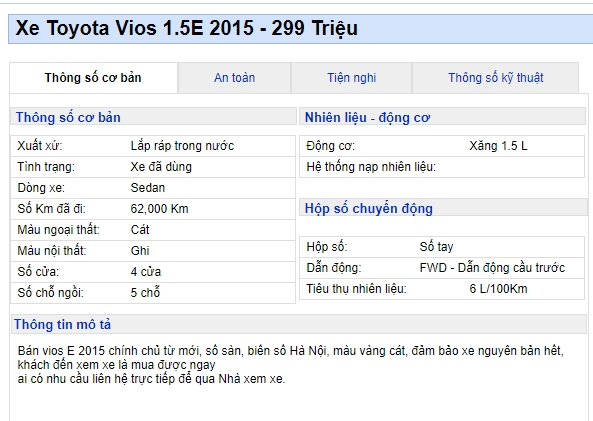Click the Số cửa label
This screenshot has height=421, width=593.
(38, 272)
